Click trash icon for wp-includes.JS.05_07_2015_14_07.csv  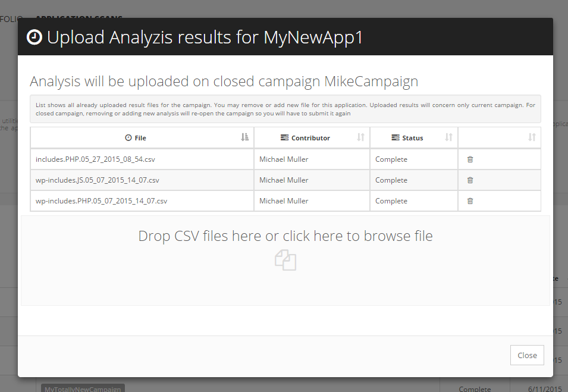470,180
